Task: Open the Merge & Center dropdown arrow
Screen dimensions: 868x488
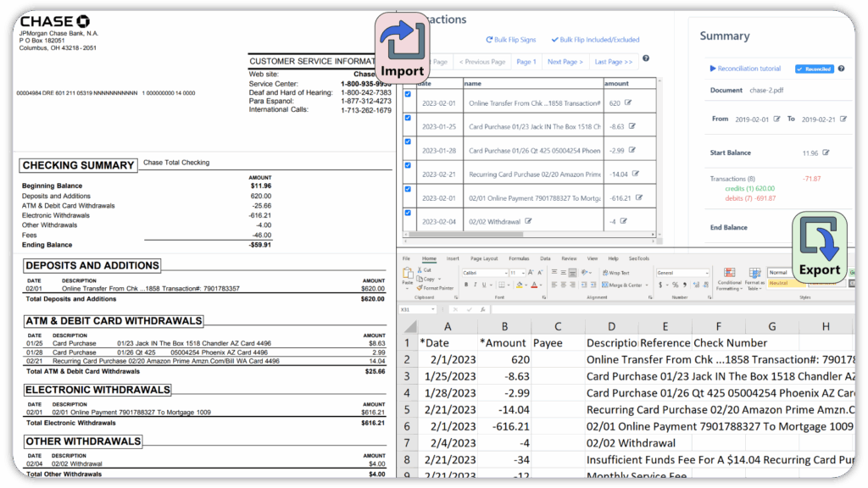Action: click(x=647, y=286)
